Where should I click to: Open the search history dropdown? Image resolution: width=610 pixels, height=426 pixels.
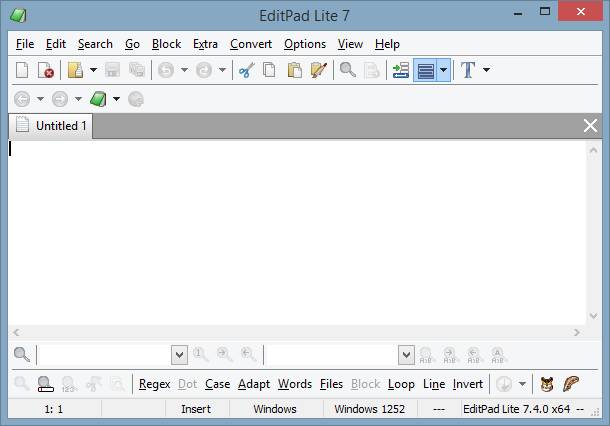tap(179, 355)
